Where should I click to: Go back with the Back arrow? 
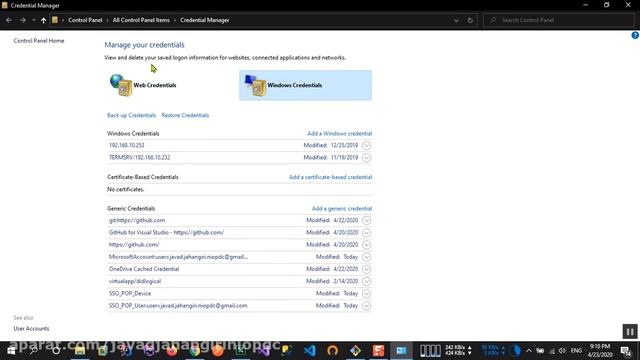click(x=9, y=20)
